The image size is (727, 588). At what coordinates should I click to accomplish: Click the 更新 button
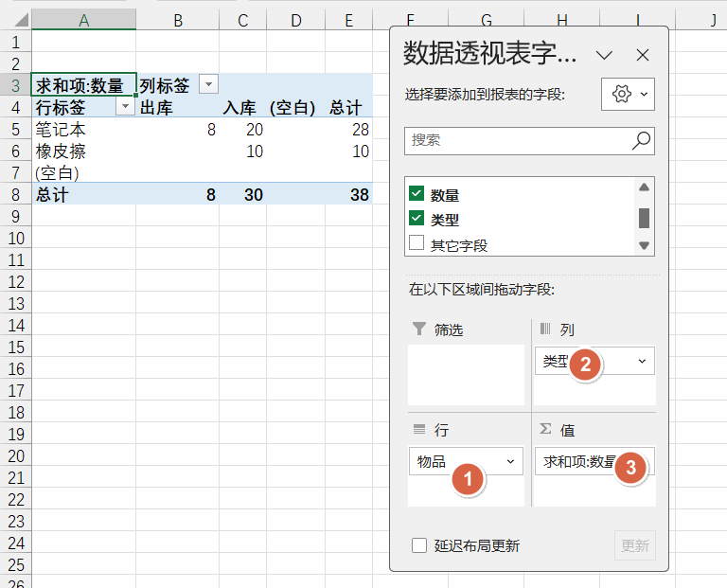click(x=635, y=545)
